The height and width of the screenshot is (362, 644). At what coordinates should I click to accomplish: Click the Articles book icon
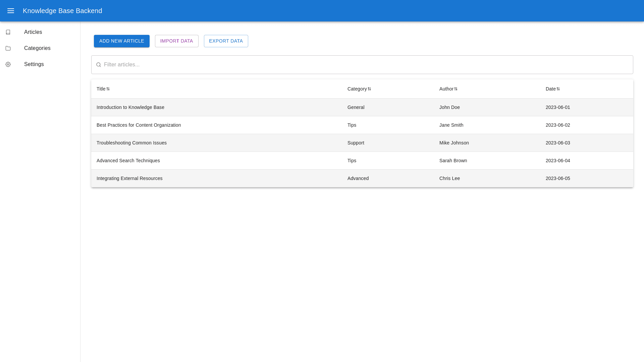pos(8,32)
